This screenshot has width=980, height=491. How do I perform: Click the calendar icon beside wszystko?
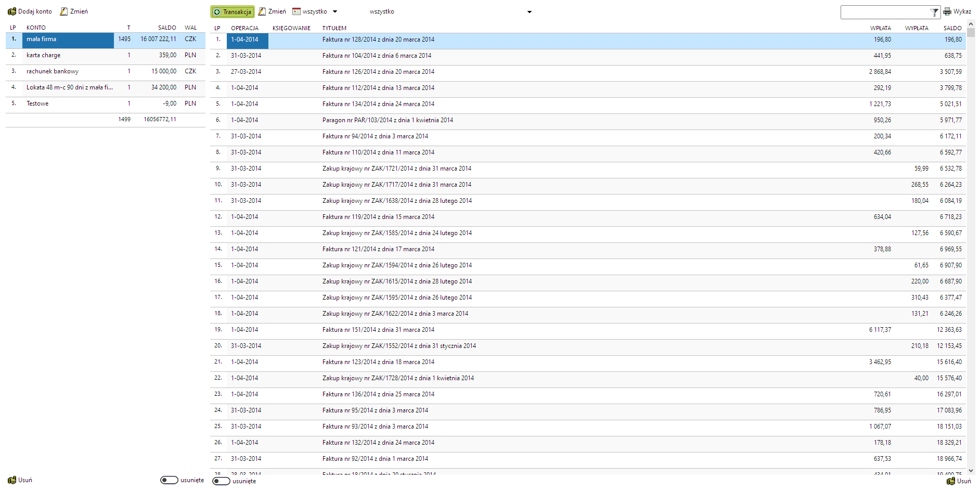296,11
